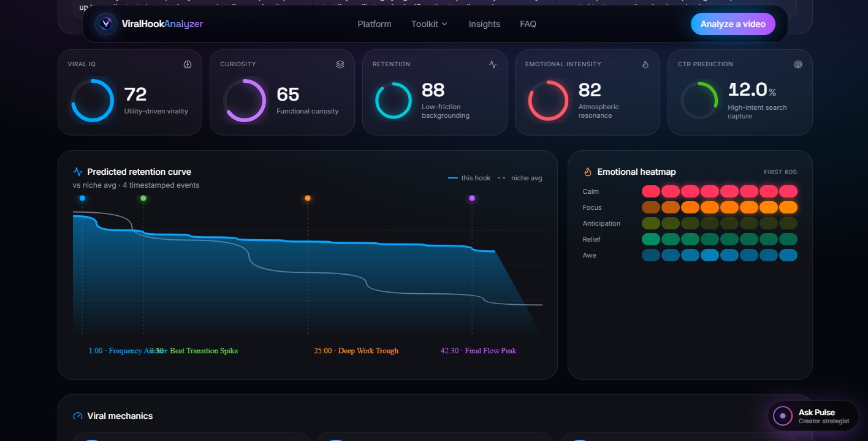Select the green Beat Transition Spike marker dot
This screenshot has height=441, width=868.
[143, 198]
